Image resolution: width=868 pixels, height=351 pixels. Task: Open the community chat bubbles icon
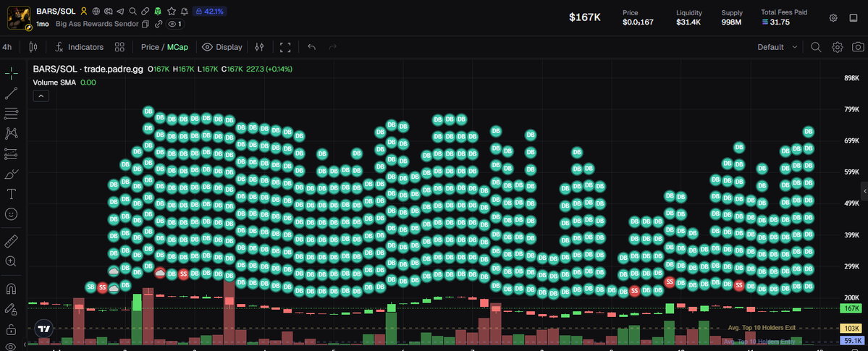point(109,11)
